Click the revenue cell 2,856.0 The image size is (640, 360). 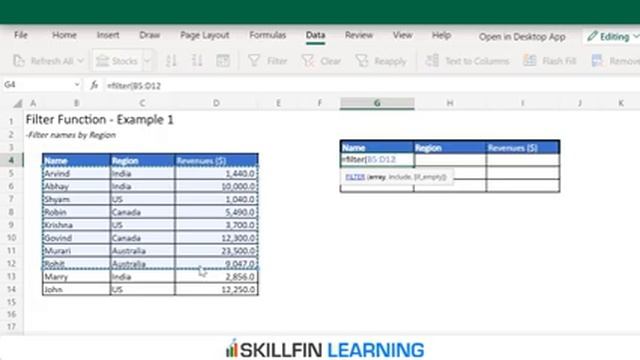(216, 277)
